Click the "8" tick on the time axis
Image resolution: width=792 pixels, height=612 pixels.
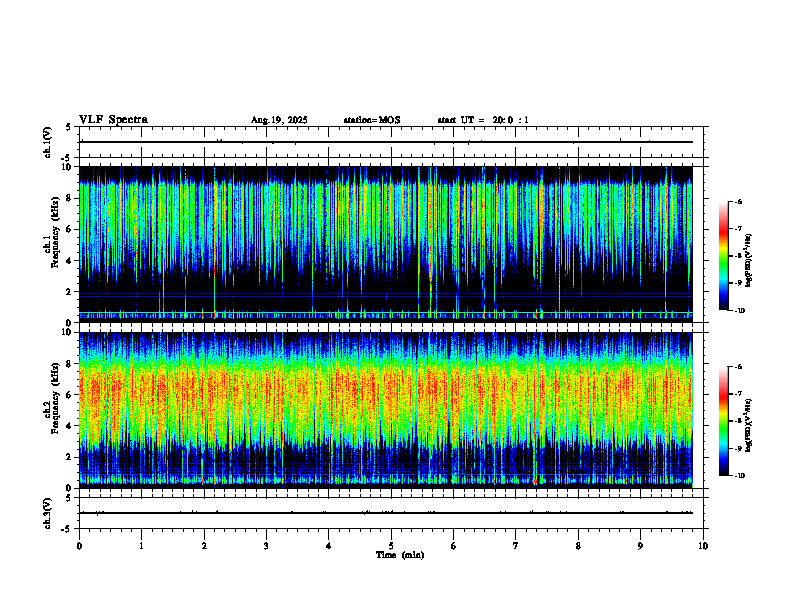click(578, 546)
